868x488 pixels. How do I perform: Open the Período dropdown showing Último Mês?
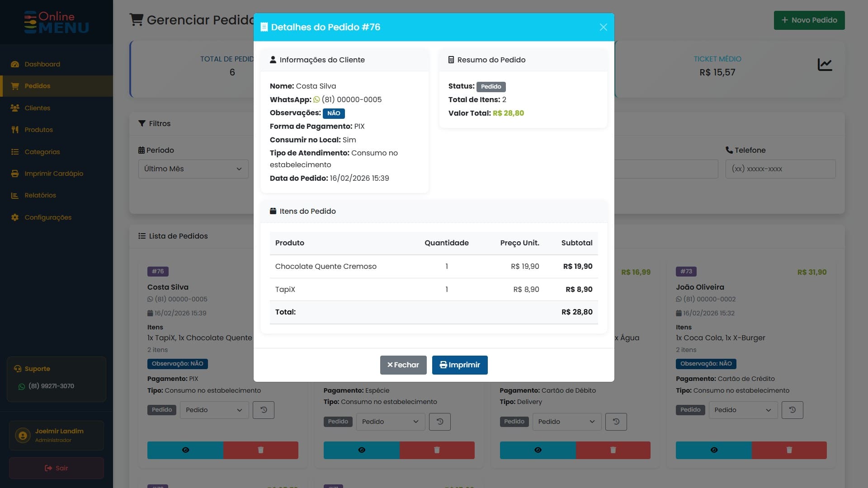[193, 169]
